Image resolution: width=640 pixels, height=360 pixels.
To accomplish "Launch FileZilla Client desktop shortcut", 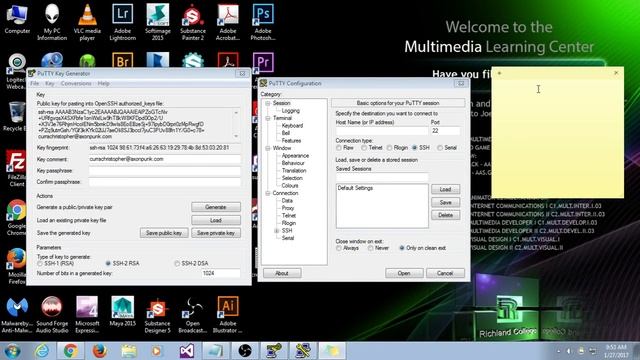I will point(16,168).
